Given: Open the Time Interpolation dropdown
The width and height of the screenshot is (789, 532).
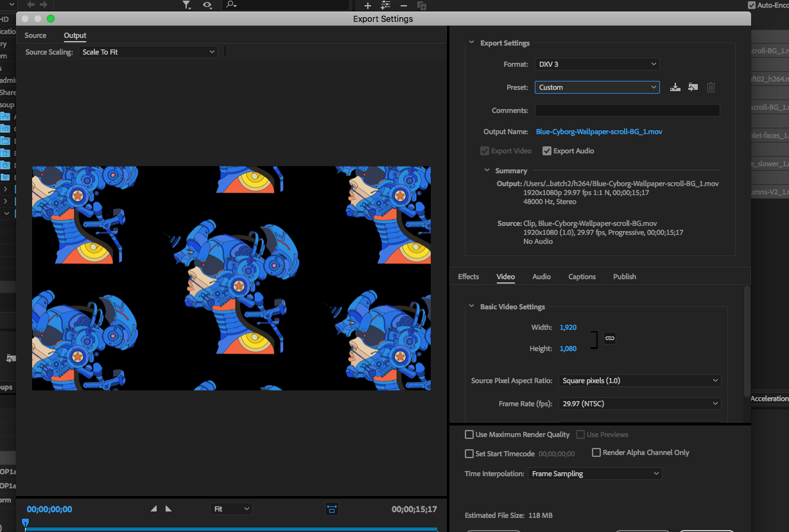Looking at the screenshot, I should 594,474.
